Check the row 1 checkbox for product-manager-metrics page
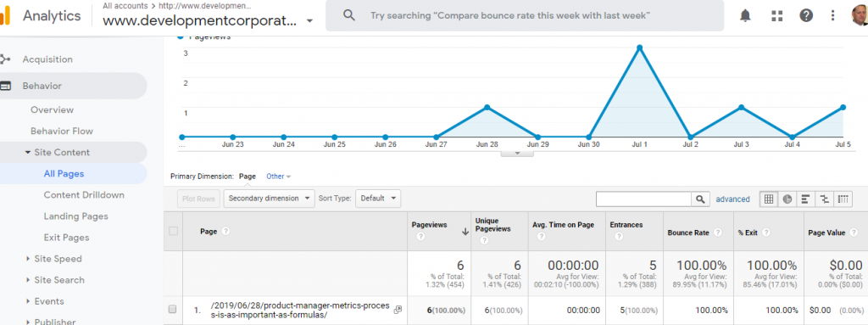868x325 pixels. click(x=172, y=310)
